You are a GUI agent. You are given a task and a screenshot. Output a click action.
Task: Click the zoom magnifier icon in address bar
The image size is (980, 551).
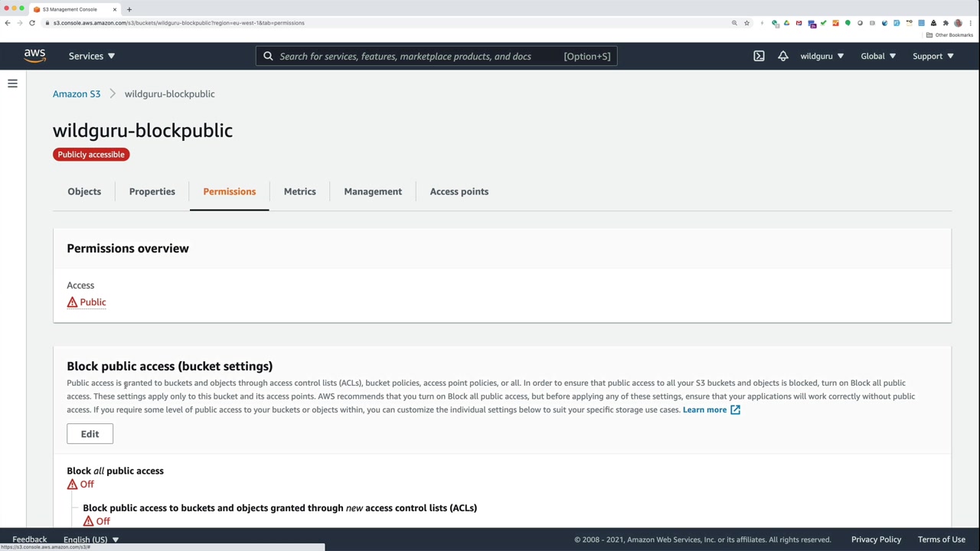[734, 23]
